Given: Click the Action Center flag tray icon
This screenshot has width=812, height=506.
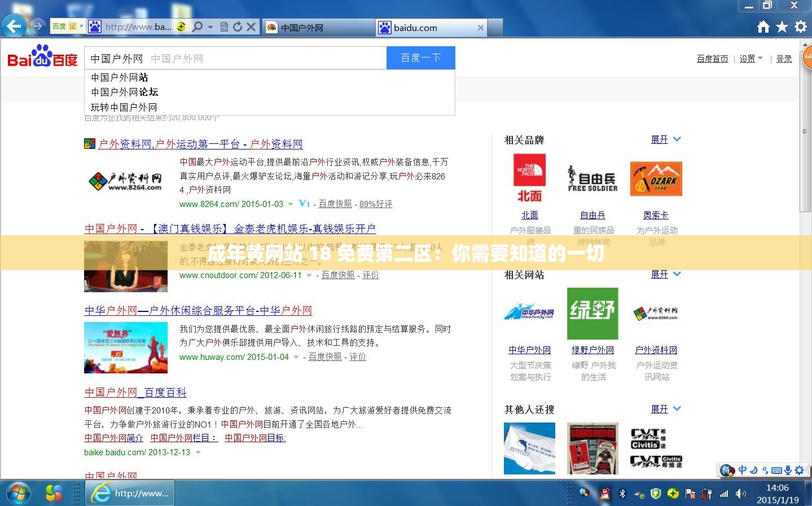Looking at the screenshot, I should [x=690, y=494].
